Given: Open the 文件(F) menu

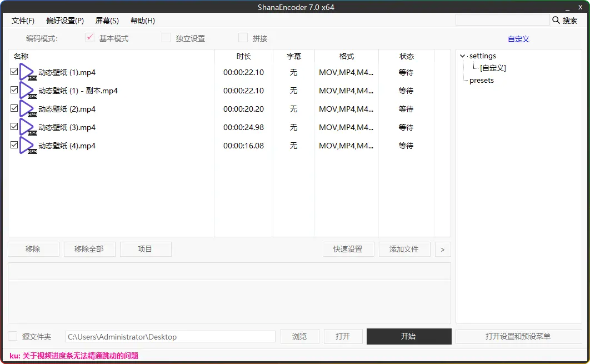Looking at the screenshot, I should point(23,21).
